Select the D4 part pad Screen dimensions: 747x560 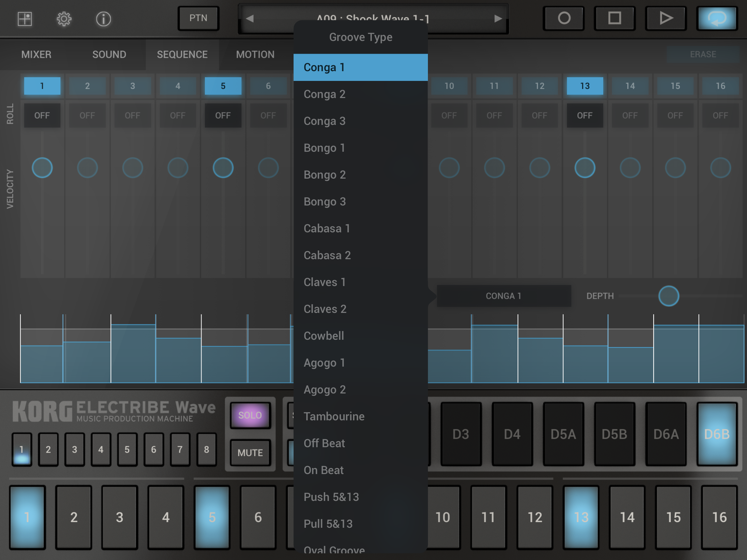click(x=512, y=434)
